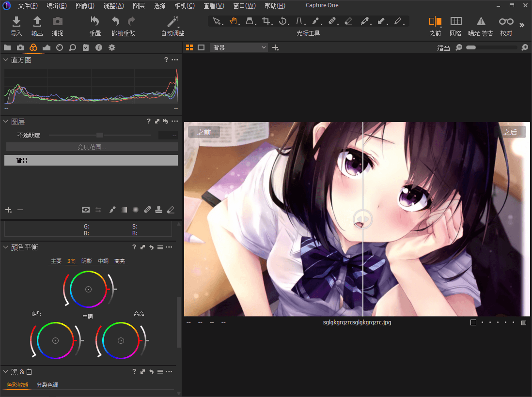
Task: Select the orange hand pan tool
Action: pos(234,21)
